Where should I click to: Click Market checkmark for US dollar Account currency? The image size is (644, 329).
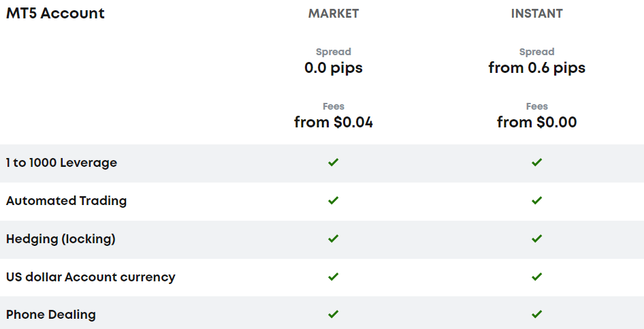pos(333,277)
